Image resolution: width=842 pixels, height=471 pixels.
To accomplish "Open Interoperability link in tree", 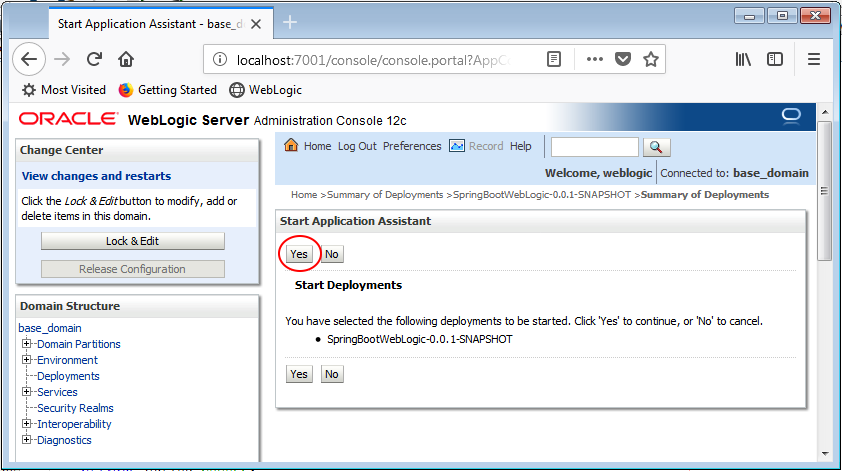I will pos(74,424).
